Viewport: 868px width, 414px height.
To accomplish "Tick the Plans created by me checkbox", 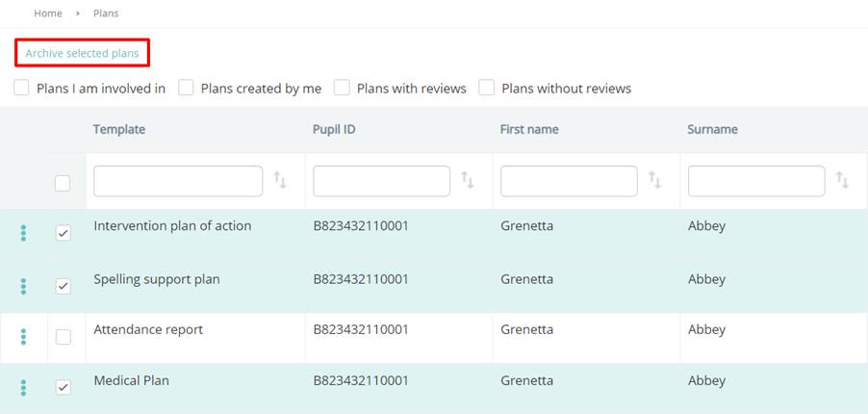I will [186, 88].
